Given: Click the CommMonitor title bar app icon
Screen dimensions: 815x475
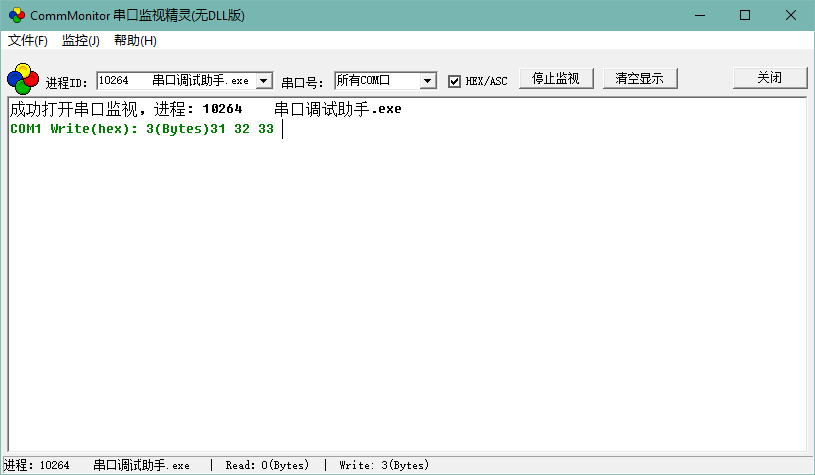Looking at the screenshot, I should point(17,15).
